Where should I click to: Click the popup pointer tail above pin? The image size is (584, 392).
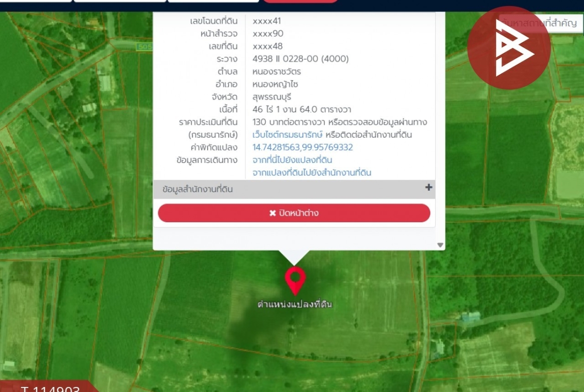[294, 258]
